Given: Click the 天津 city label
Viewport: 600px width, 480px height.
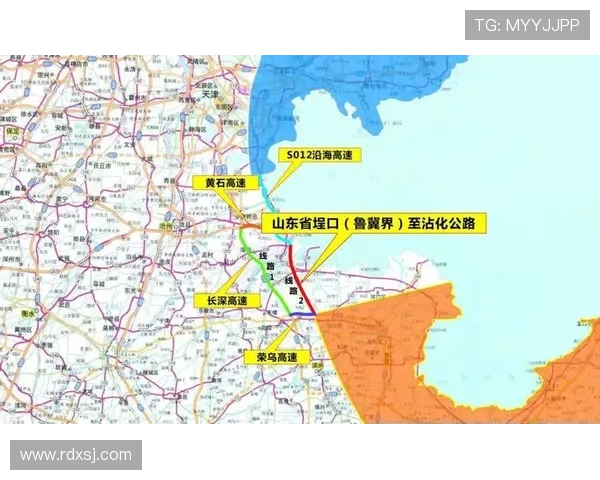Looking at the screenshot, I should (210, 93).
